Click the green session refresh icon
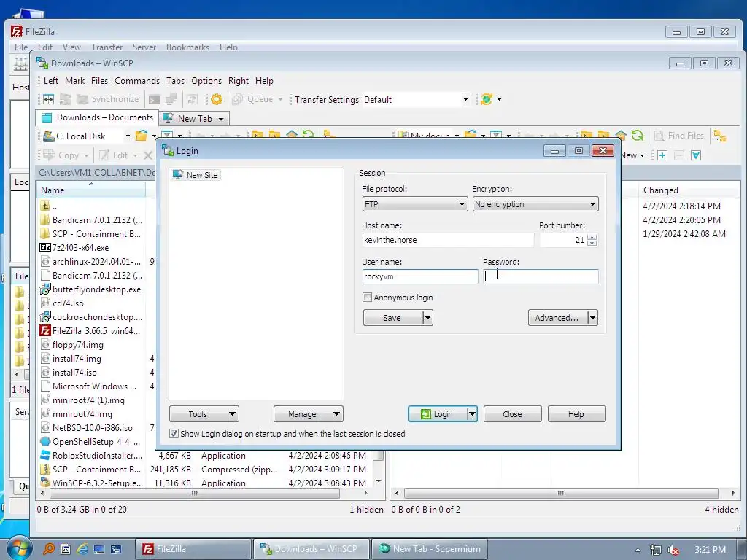 coord(487,99)
